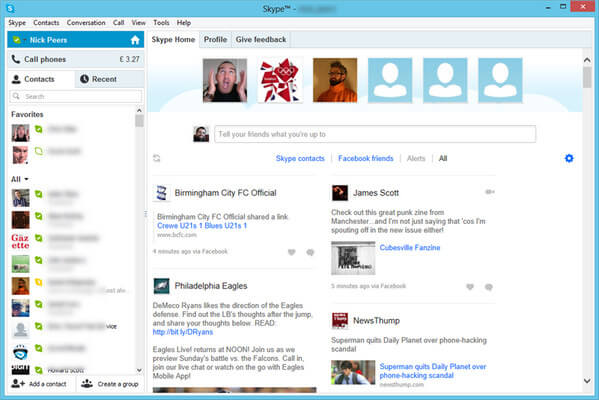Comment on James Scott's post
599x400 pixels.
[489, 287]
